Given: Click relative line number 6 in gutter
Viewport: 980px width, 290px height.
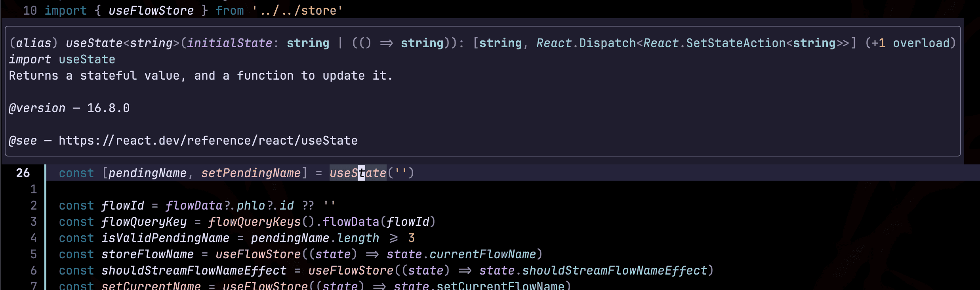Looking at the screenshot, I should point(34,270).
